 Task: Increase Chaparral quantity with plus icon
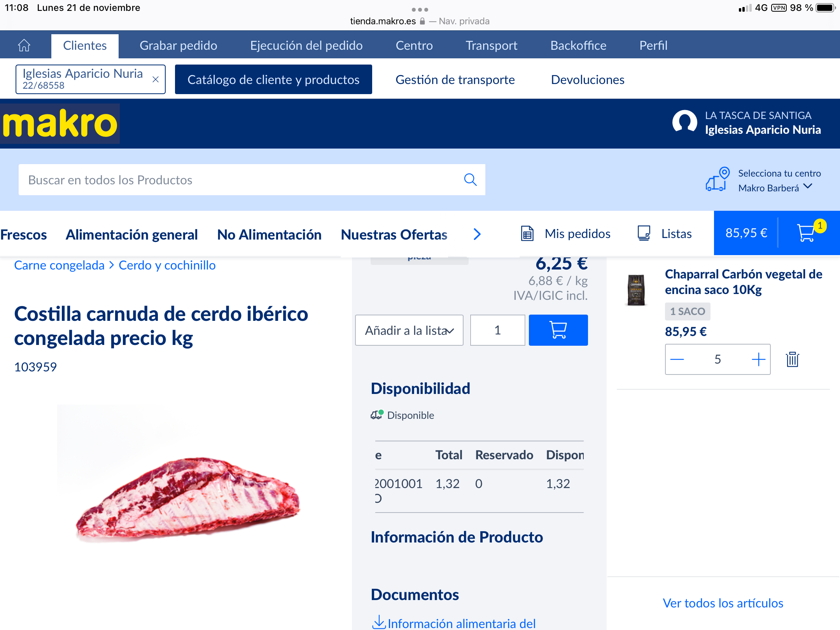coord(758,359)
